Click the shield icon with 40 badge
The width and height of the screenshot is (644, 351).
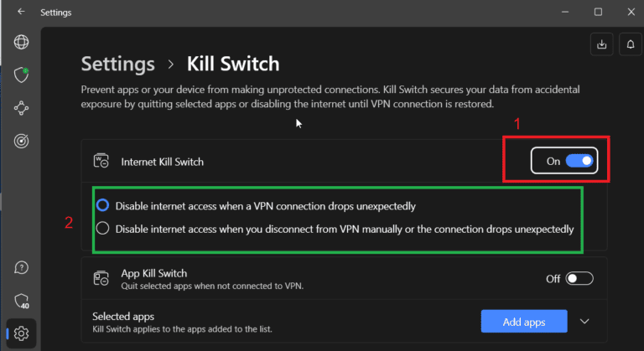(21, 301)
